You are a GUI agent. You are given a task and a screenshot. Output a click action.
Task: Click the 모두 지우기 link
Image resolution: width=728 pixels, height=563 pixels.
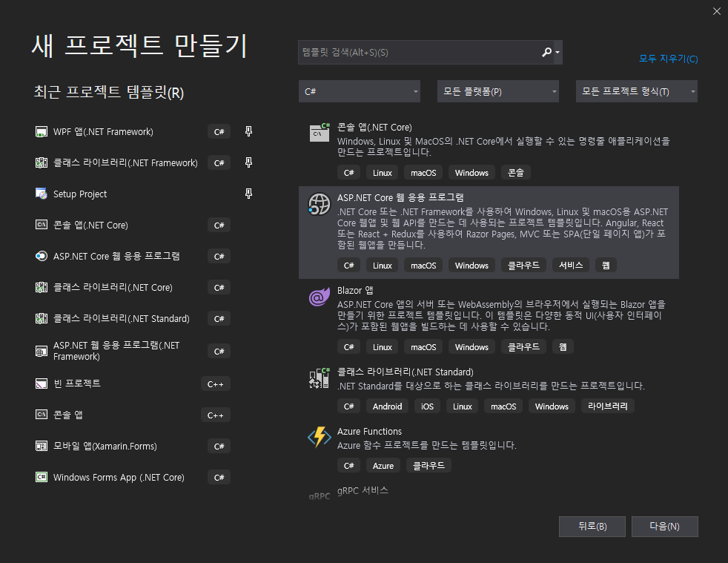click(668, 59)
